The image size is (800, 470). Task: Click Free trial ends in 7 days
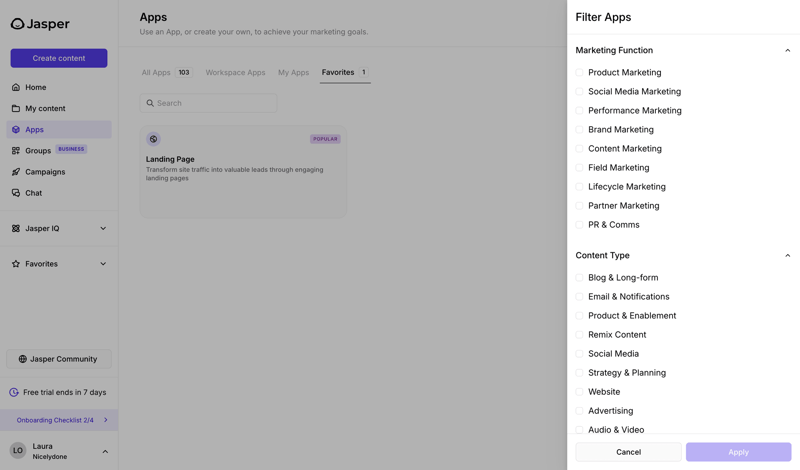click(x=64, y=392)
